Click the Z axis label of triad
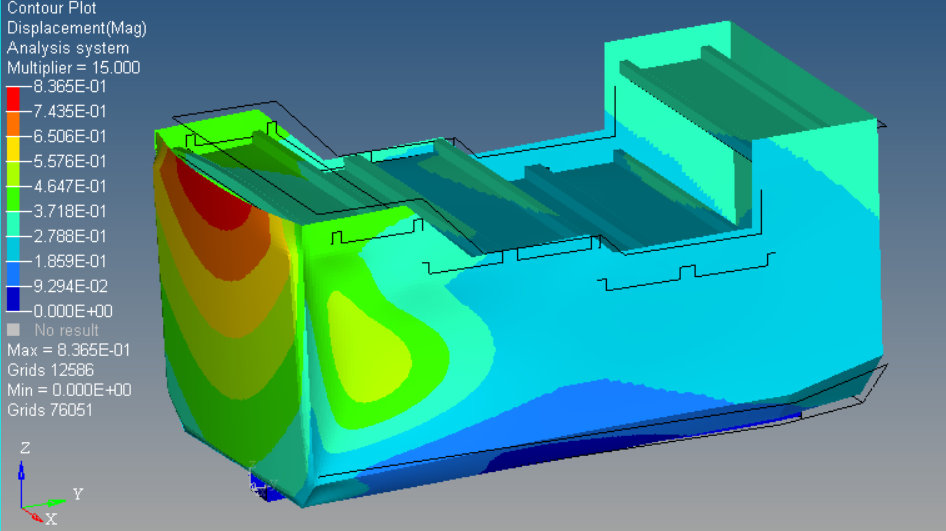The image size is (946, 531). [x=25, y=448]
